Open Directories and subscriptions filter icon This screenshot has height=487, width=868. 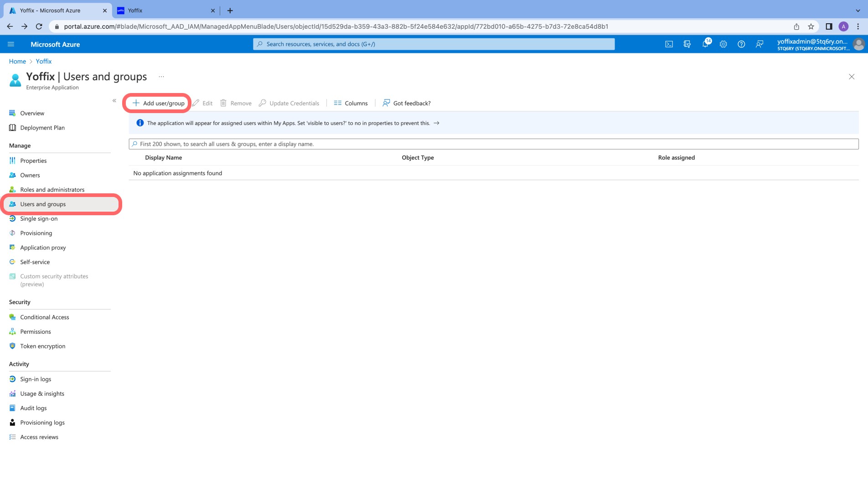[687, 44]
